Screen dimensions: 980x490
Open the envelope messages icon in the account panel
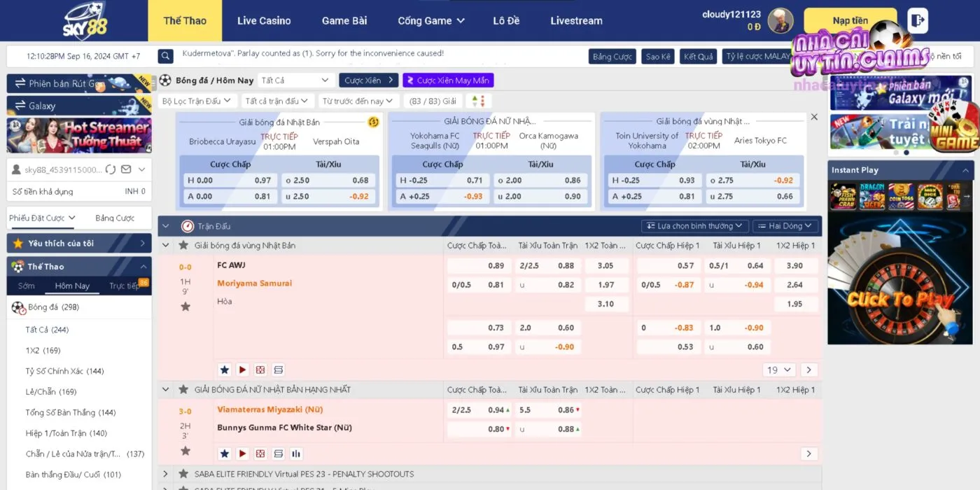click(126, 169)
